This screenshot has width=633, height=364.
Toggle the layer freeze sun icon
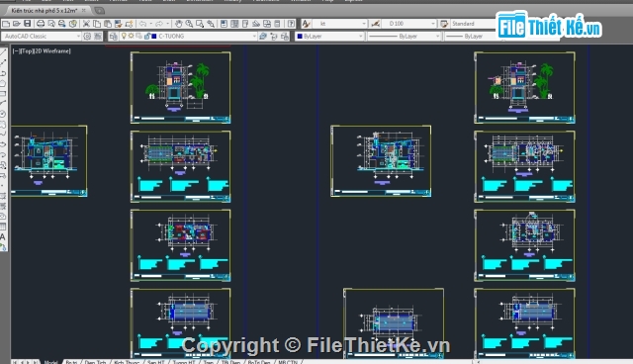(132, 36)
